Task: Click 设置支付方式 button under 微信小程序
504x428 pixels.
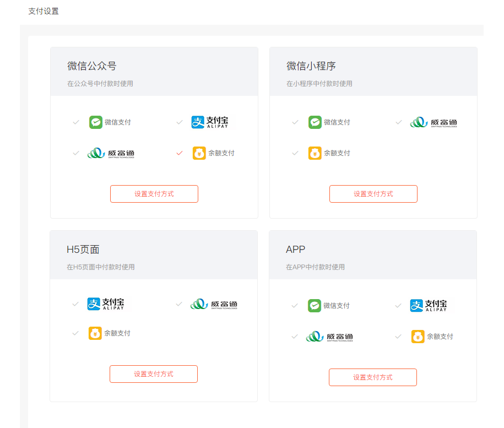Action: (373, 194)
